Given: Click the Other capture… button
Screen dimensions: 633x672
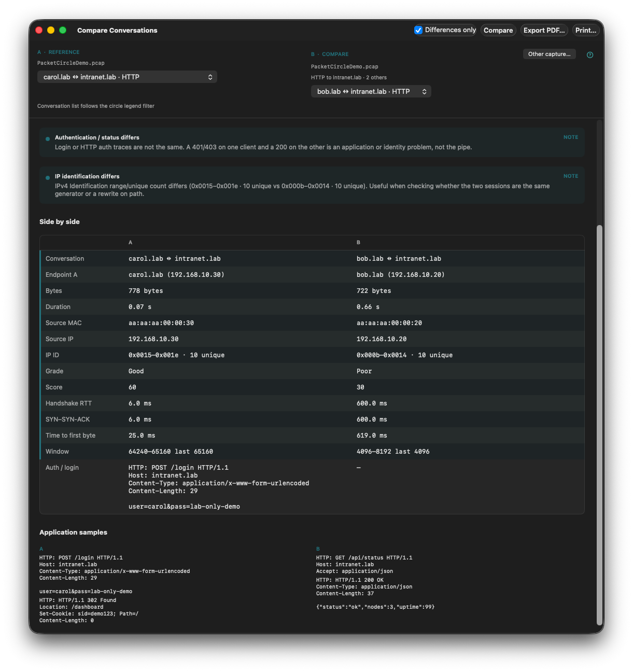Looking at the screenshot, I should pyautogui.click(x=550, y=54).
